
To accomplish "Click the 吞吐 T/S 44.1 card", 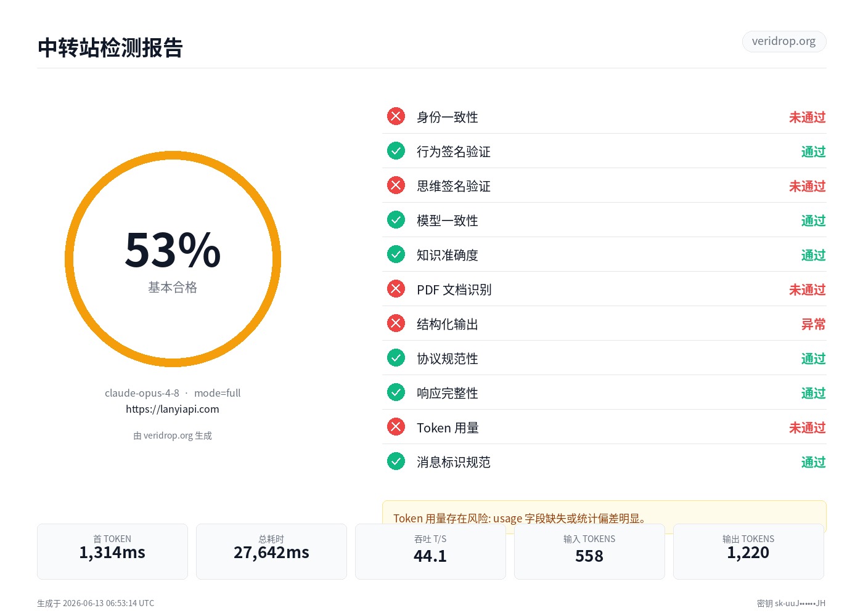I will pyautogui.click(x=430, y=551).
